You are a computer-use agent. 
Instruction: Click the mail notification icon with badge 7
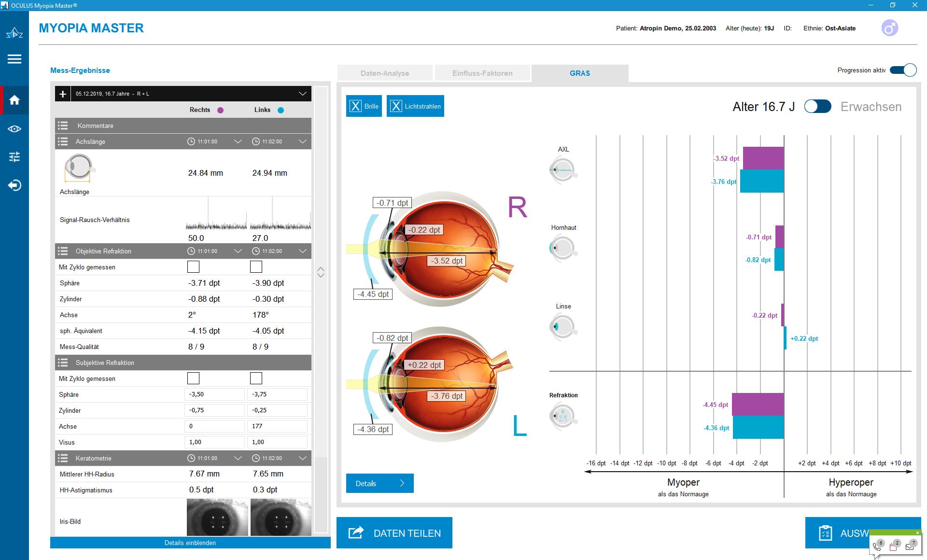(911, 547)
